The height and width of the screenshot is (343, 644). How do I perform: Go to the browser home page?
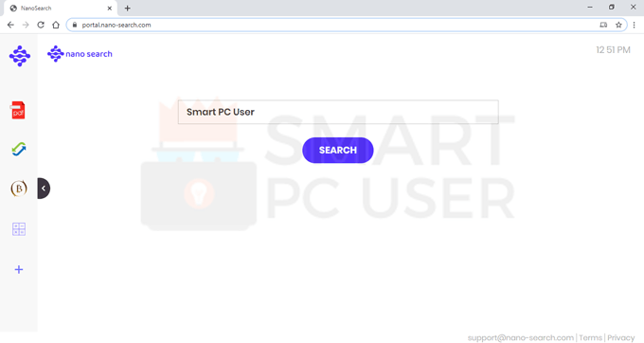pyautogui.click(x=56, y=25)
